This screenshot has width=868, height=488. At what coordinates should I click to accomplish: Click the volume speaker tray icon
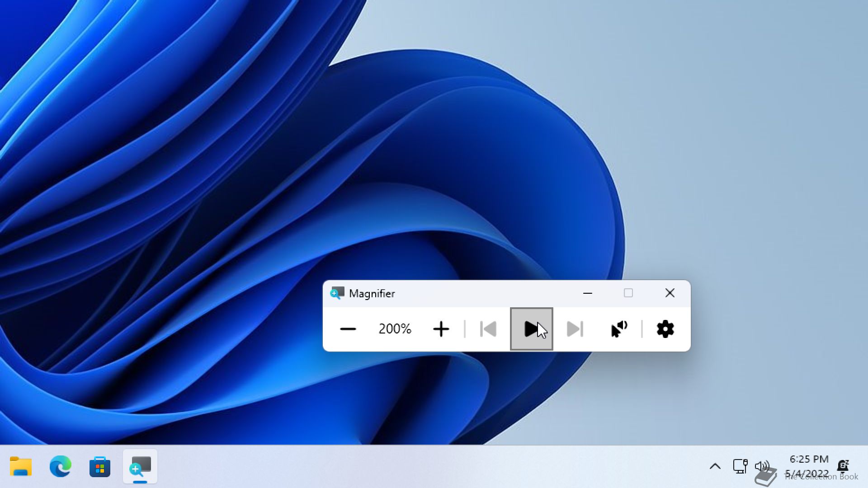[x=761, y=466]
